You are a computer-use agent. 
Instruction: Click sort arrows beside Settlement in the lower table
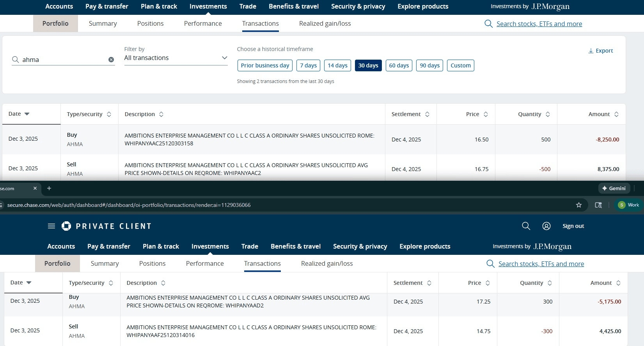point(429,283)
